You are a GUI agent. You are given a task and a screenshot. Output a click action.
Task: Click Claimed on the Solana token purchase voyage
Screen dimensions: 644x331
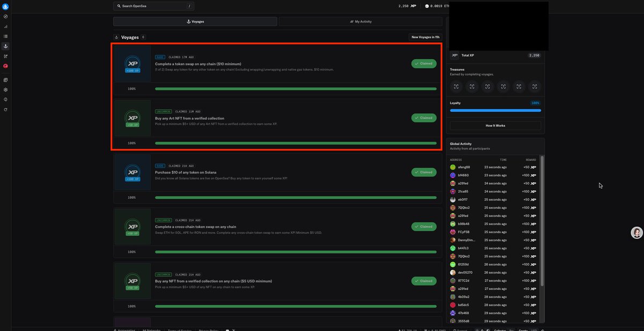pos(424,172)
